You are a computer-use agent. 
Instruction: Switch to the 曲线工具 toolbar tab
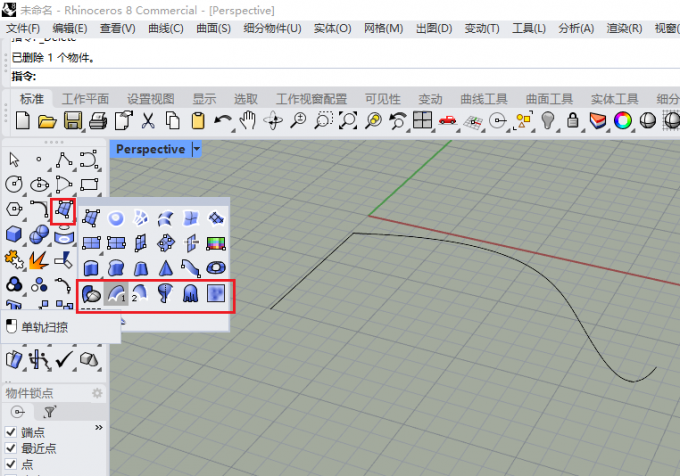click(484, 99)
